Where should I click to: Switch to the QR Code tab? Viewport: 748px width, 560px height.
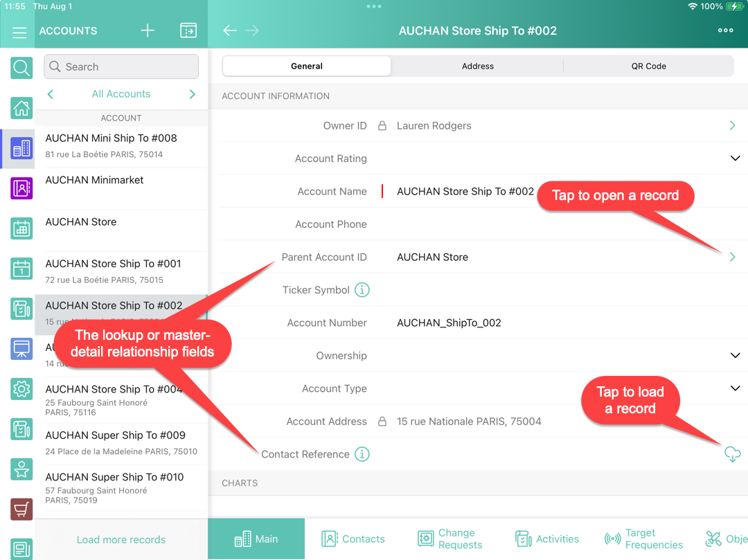click(x=648, y=66)
